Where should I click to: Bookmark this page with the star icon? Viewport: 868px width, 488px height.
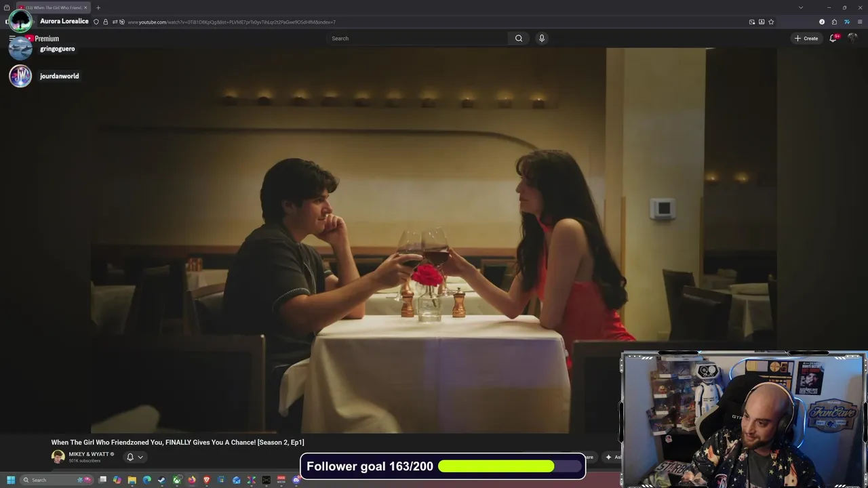[x=771, y=22]
